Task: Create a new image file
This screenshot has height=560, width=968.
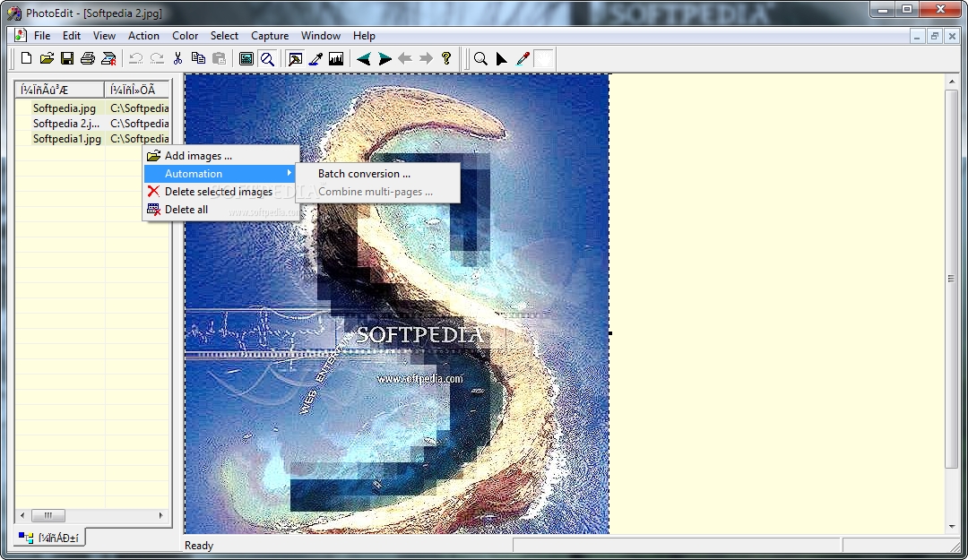Action: click(26, 58)
